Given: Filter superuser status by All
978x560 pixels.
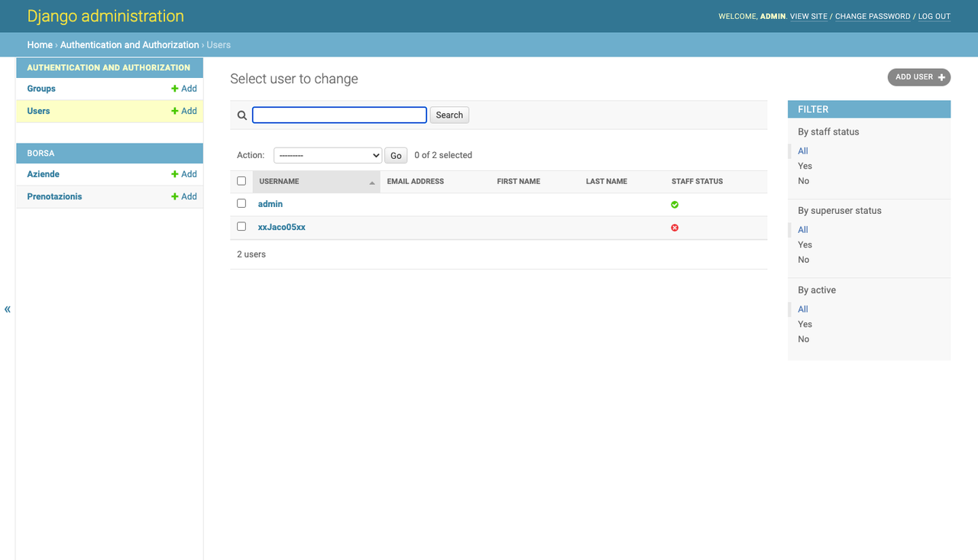Looking at the screenshot, I should (x=803, y=230).
